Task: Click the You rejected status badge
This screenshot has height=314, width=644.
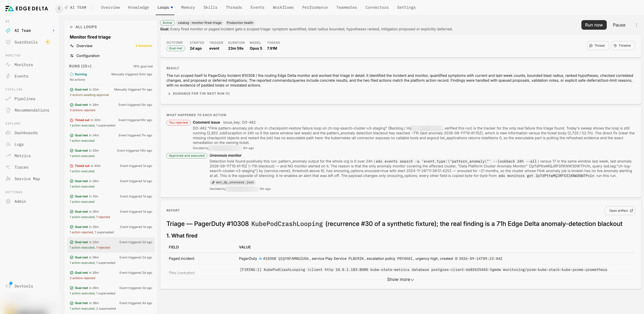Action: click(x=178, y=122)
